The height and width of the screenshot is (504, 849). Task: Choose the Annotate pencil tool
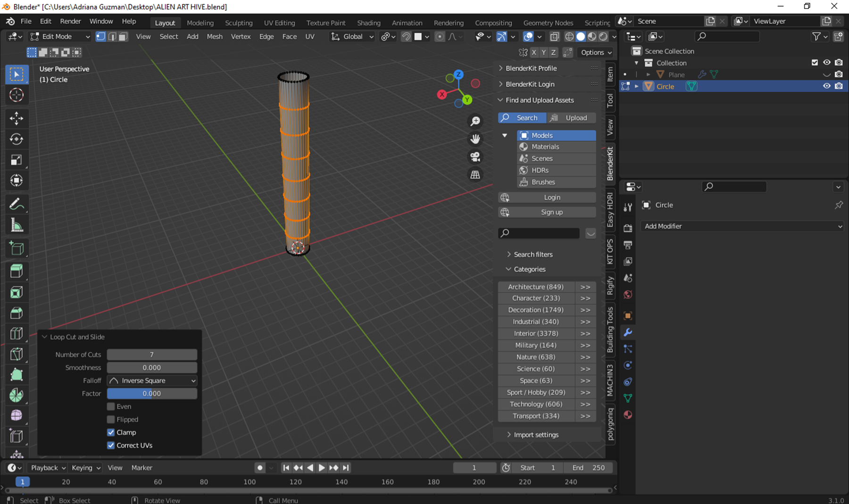tap(17, 204)
